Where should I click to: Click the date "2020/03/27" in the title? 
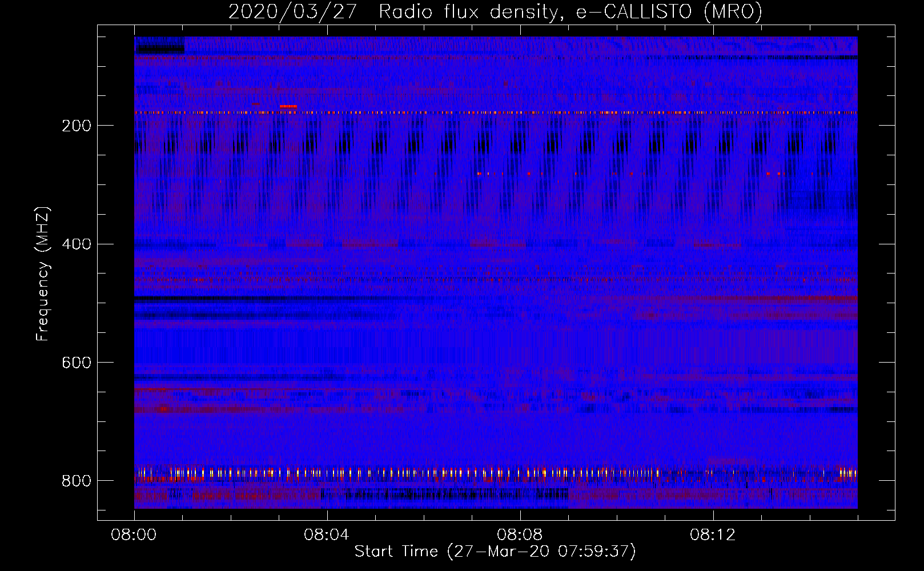pyautogui.click(x=293, y=12)
